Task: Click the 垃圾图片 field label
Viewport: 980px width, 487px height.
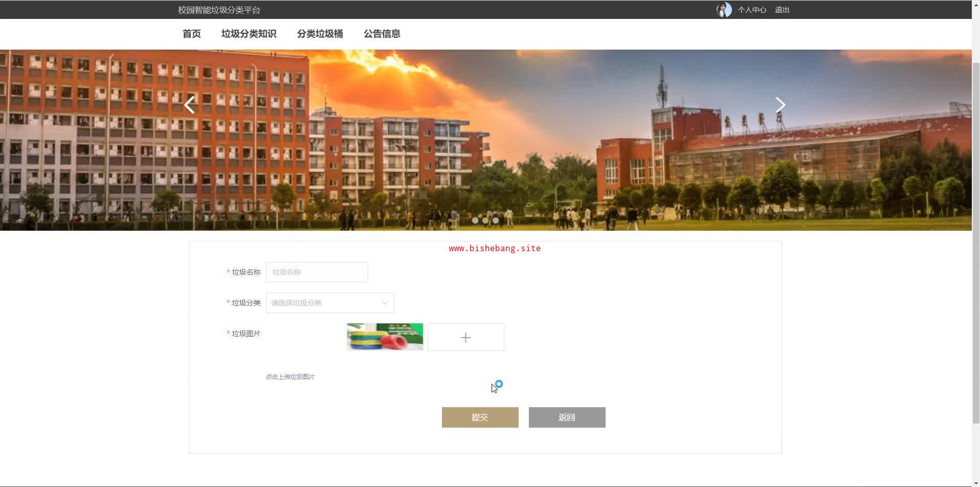Action: (246, 334)
